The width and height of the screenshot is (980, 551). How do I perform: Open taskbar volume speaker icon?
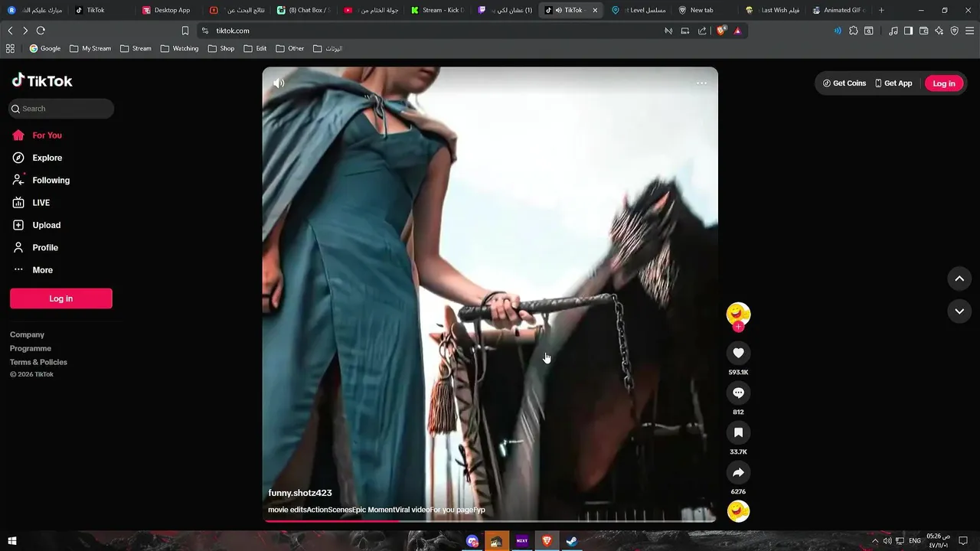[887, 541]
